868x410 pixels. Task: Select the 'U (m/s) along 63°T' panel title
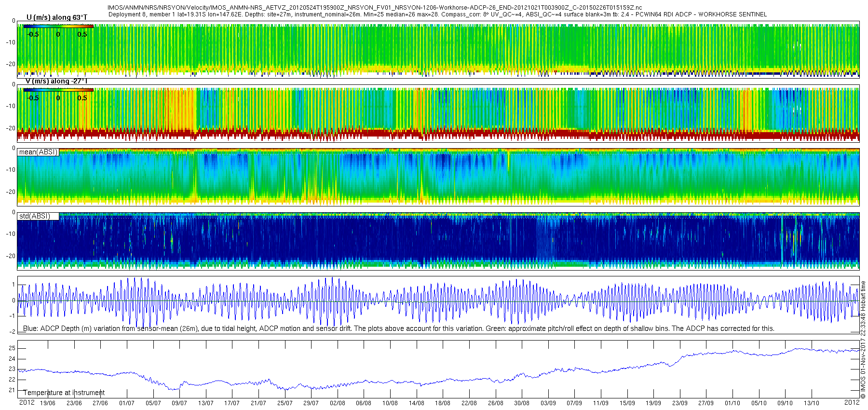pos(57,17)
